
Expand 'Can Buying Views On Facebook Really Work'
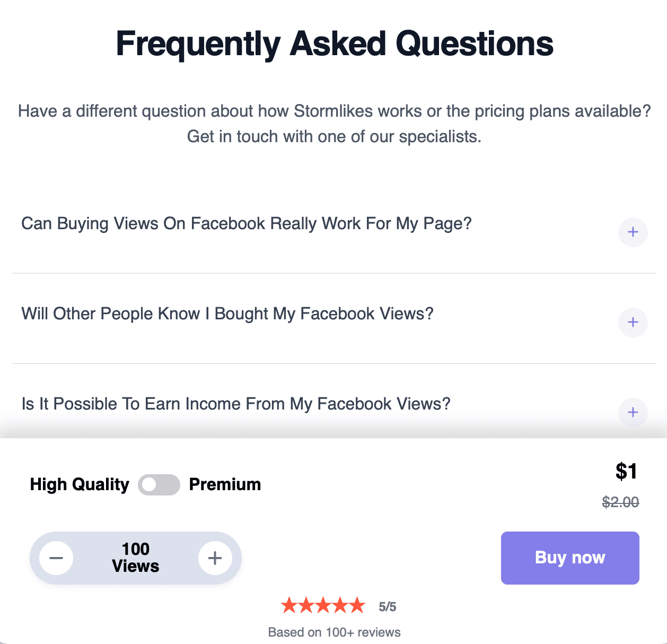(246, 223)
